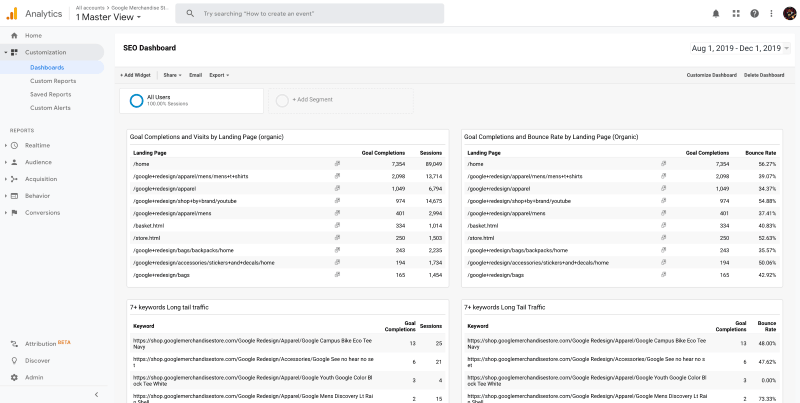Click the user profile avatar
Image resolution: width=800 pixels, height=403 pixels.
pos(789,14)
